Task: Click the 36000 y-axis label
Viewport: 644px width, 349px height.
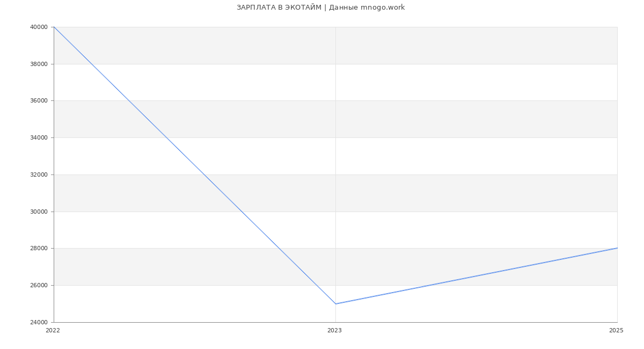Action: pyautogui.click(x=39, y=101)
